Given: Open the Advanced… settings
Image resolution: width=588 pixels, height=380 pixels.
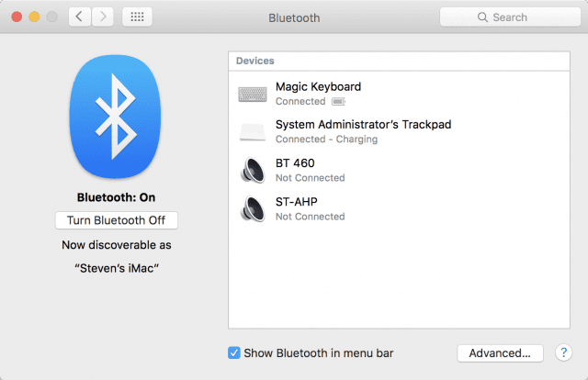Looking at the screenshot, I should (x=500, y=352).
